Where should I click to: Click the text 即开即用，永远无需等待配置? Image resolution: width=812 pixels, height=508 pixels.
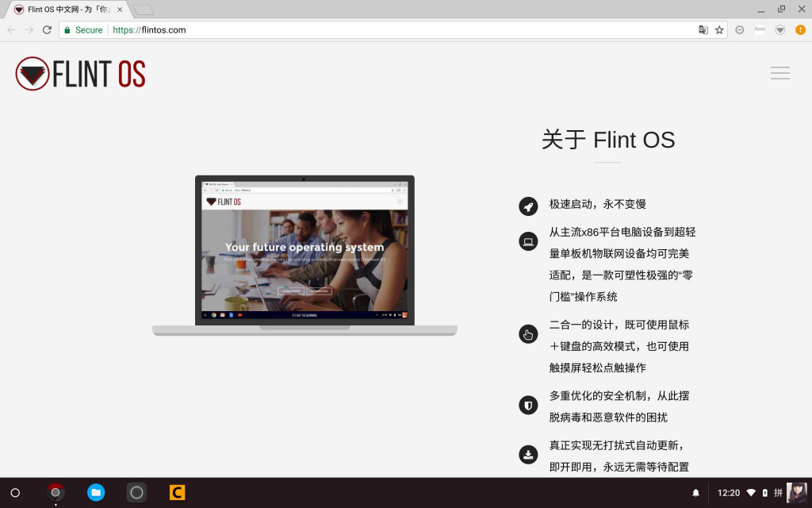[619, 467]
